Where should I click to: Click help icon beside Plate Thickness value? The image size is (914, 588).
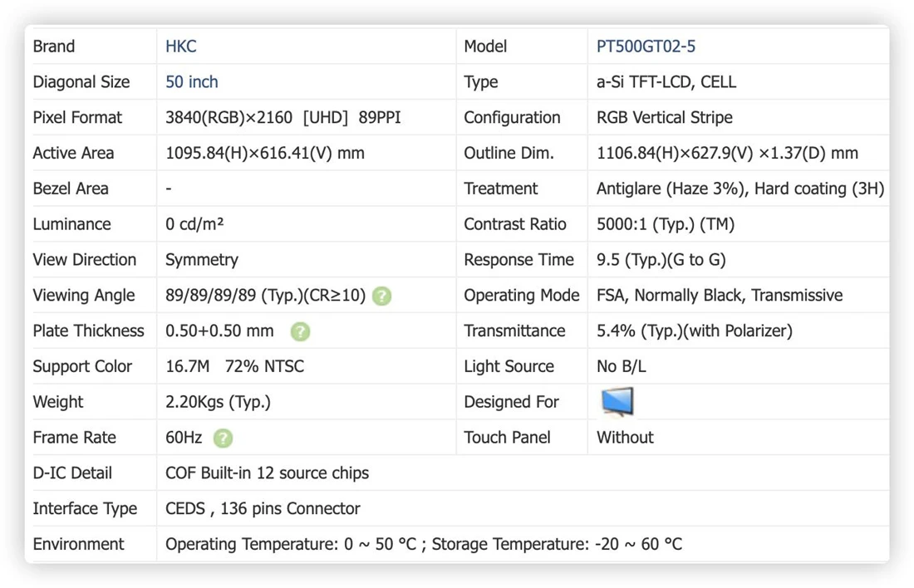tap(300, 331)
